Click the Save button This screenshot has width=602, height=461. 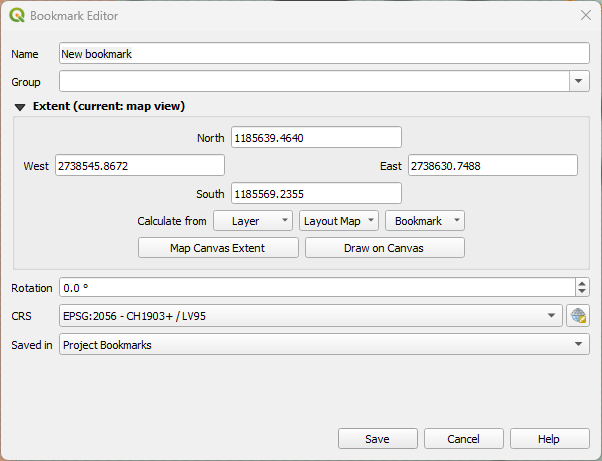378,439
